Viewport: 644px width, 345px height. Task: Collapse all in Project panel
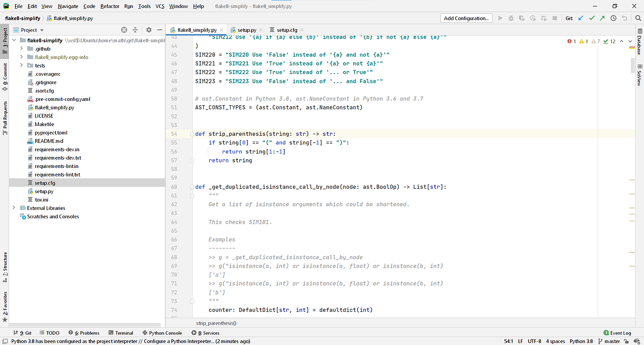click(136, 30)
